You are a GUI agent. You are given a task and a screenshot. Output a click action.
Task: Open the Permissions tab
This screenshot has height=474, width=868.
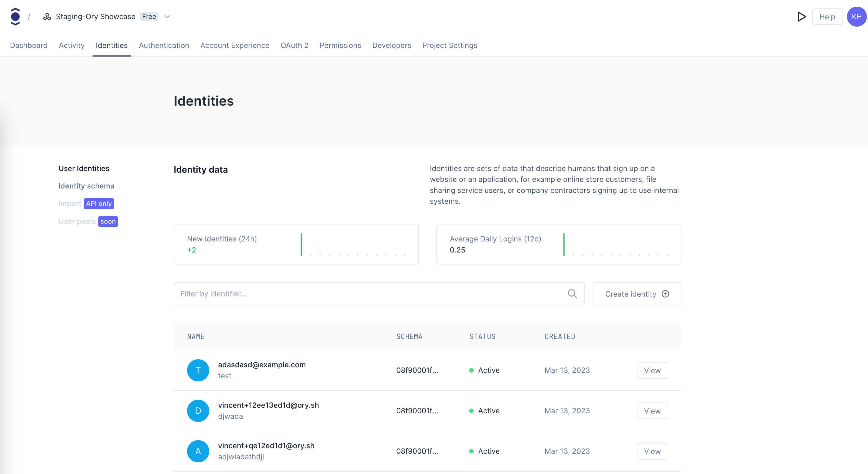click(340, 45)
